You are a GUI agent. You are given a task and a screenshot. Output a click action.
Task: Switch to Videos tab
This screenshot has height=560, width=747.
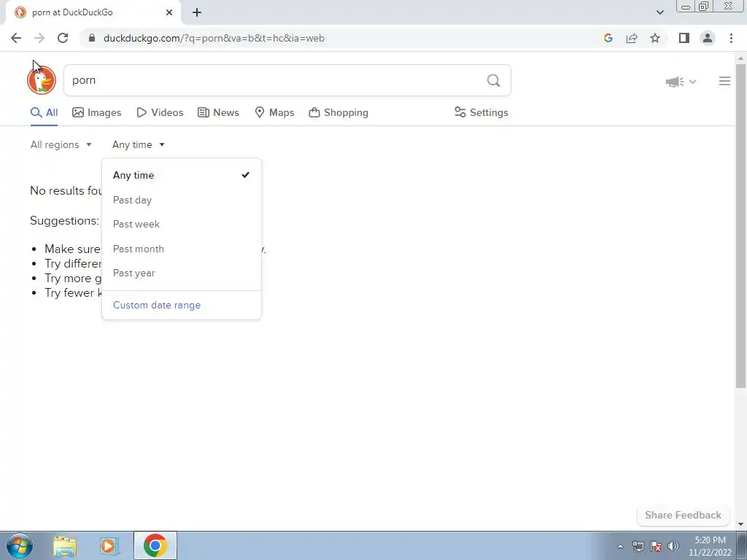pyautogui.click(x=160, y=113)
